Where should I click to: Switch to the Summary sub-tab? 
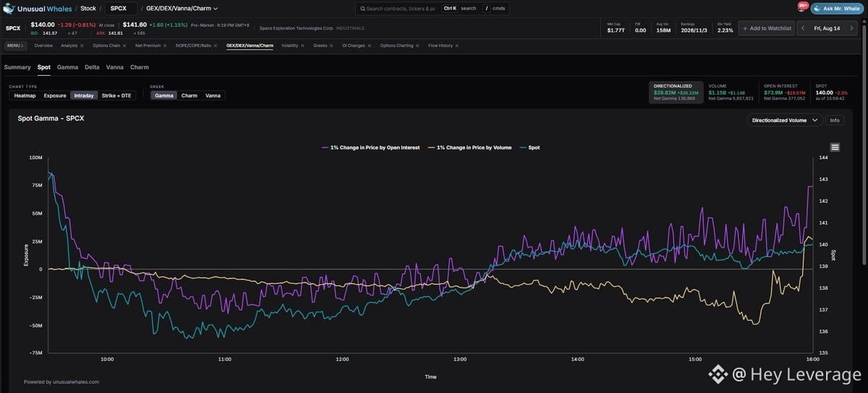click(x=17, y=67)
